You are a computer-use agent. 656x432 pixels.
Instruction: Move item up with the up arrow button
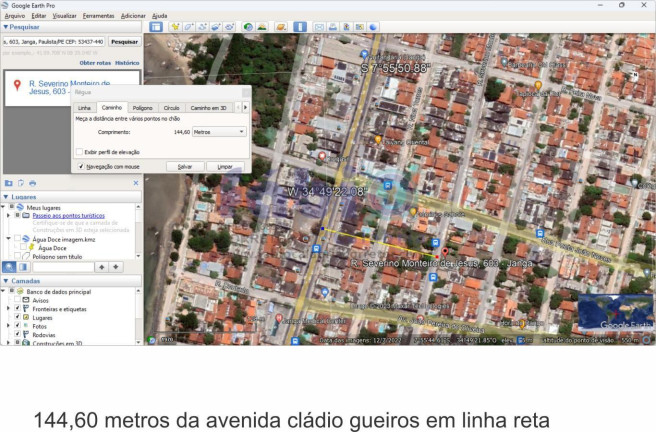(x=102, y=267)
